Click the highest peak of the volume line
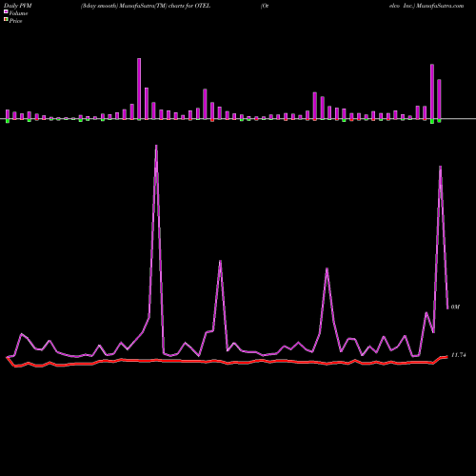Image resolution: width=476 pixels, height=476 pixels. 156,146
